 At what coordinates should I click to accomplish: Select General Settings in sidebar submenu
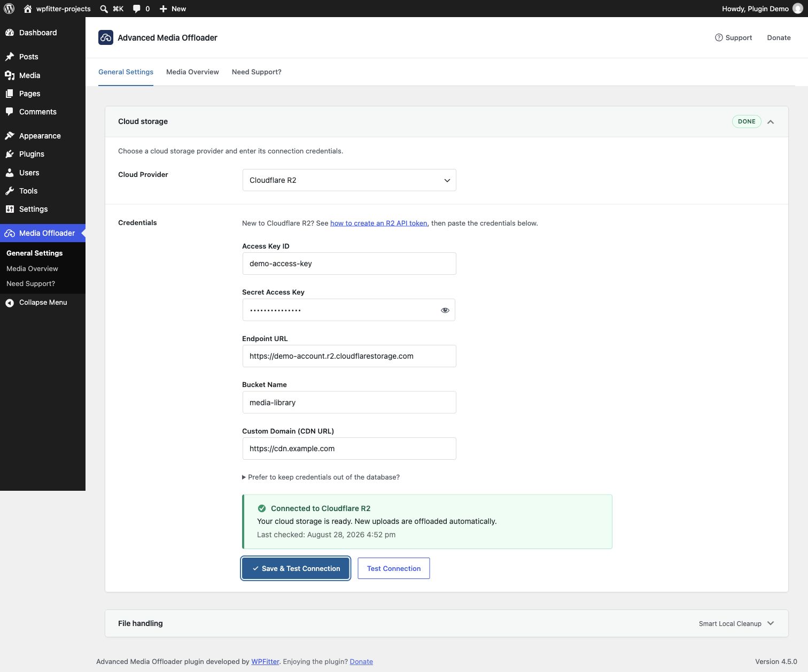tap(34, 253)
